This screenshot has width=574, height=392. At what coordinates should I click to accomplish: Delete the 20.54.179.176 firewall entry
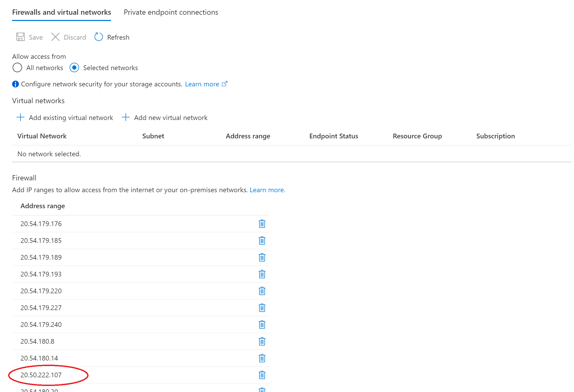point(262,224)
